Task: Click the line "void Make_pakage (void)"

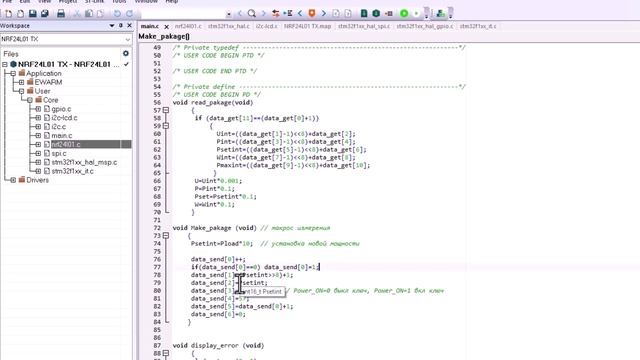Action: [x=214, y=228]
